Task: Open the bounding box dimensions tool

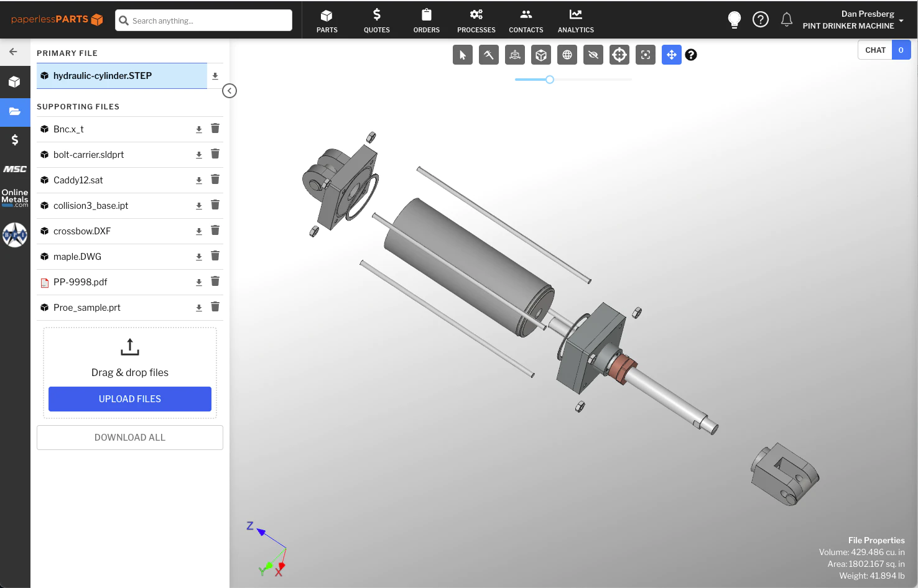Action: [x=515, y=55]
